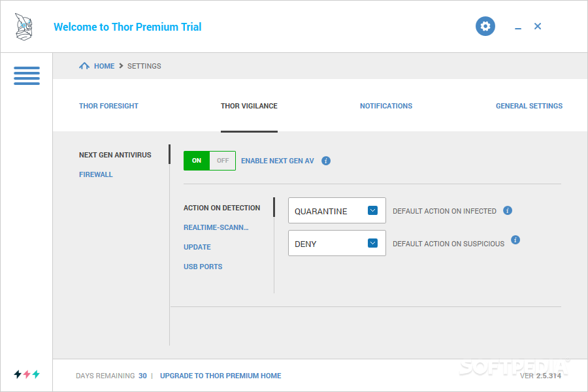Select the Thor Vigilance tab
This screenshot has width=588, height=392.
(x=249, y=106)
